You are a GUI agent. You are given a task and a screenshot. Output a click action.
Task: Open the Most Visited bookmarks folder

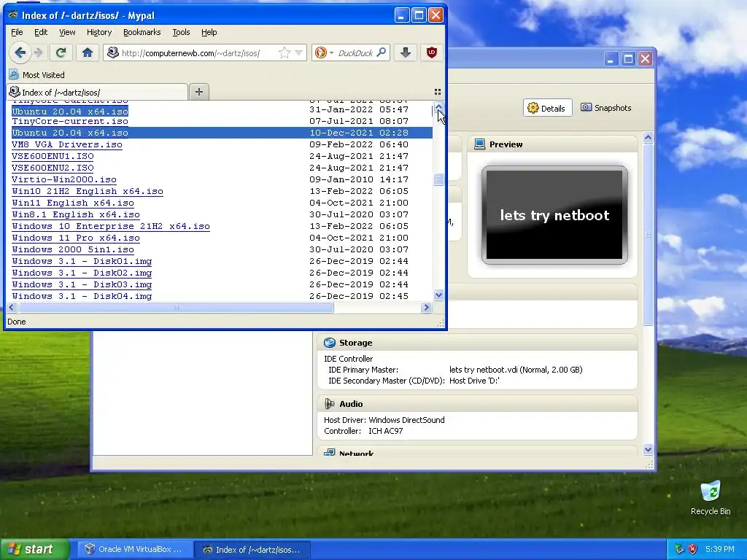[37, 75]
